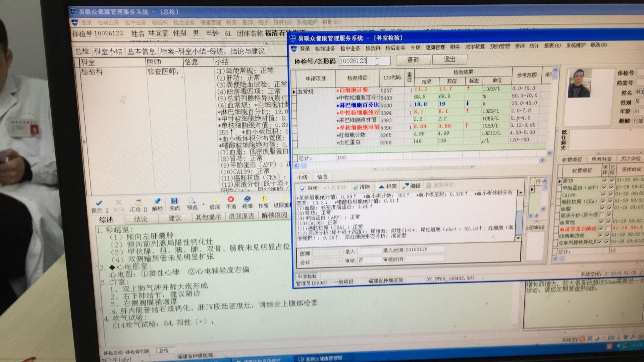Click the 清除 broom icon
Image resolution: width=644 pixels, height=362 pixels.
click(356, 187)
